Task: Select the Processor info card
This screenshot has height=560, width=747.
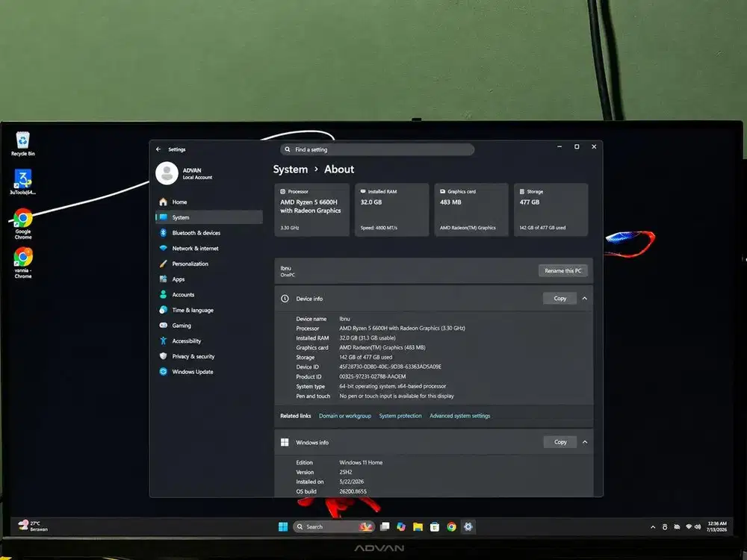Action: tap(311, 210)
